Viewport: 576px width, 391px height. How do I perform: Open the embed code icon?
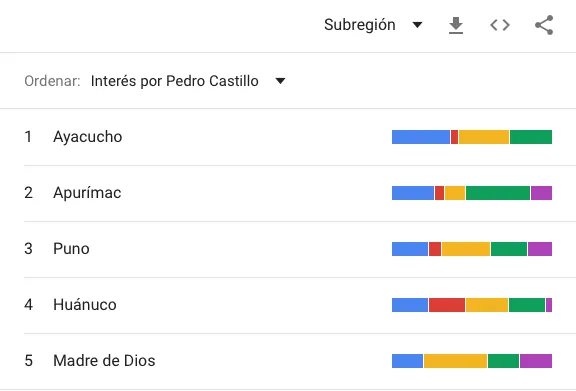[x=500, y=25]
